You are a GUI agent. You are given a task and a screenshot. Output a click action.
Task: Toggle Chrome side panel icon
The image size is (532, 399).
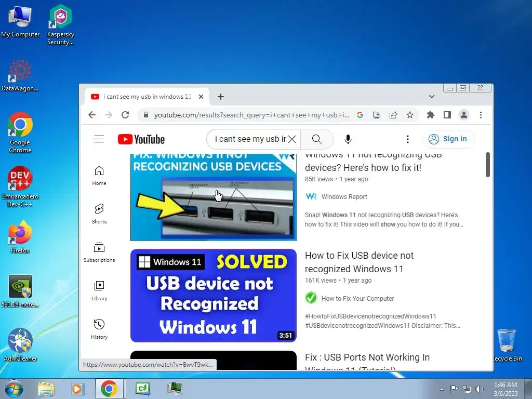[447, 115]
